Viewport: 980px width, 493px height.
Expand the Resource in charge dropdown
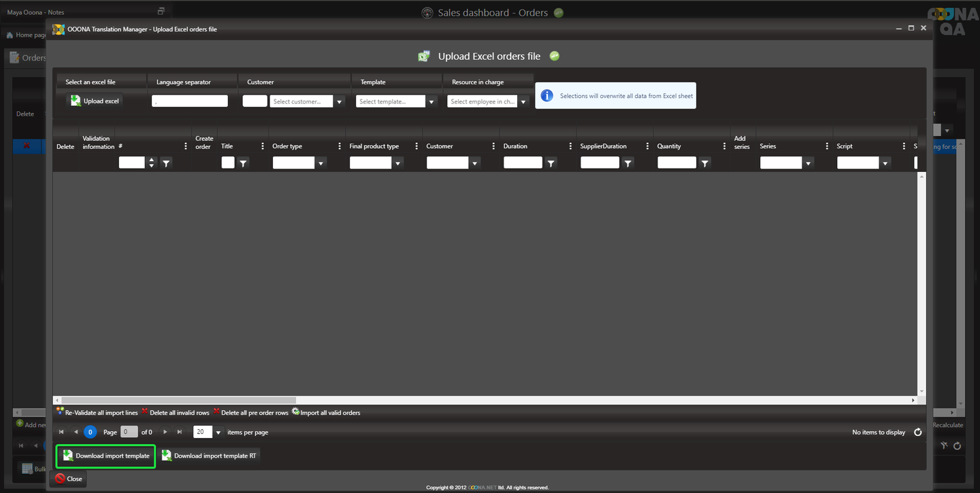point(523,101)
